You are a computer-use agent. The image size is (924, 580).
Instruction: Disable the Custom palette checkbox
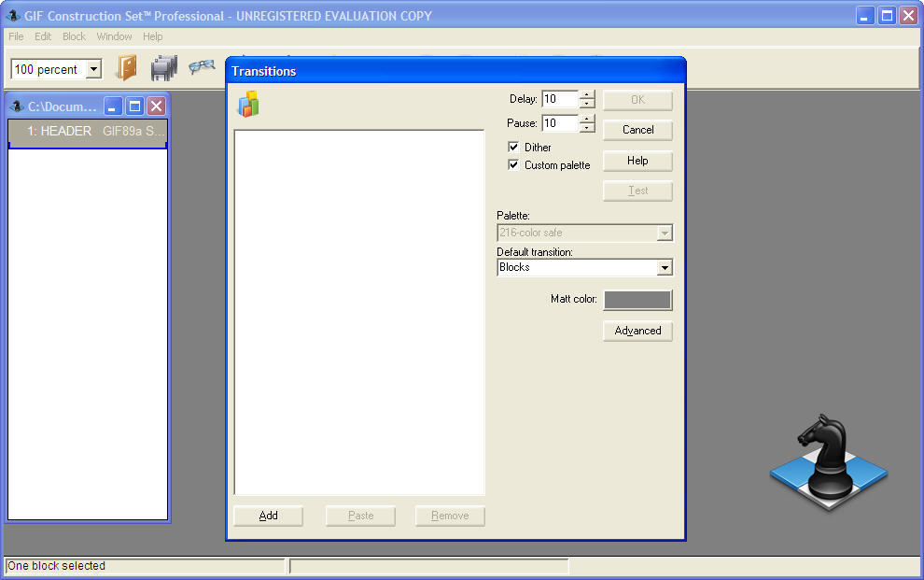click(x=512, y=164)
